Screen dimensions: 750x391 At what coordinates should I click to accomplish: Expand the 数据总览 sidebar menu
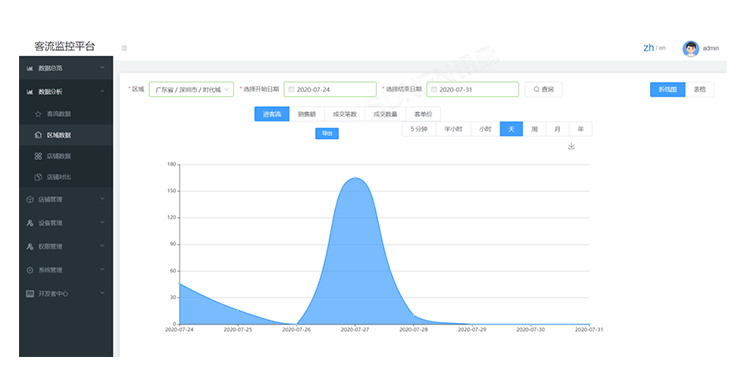pyautogui.click(x=66, y=68)
